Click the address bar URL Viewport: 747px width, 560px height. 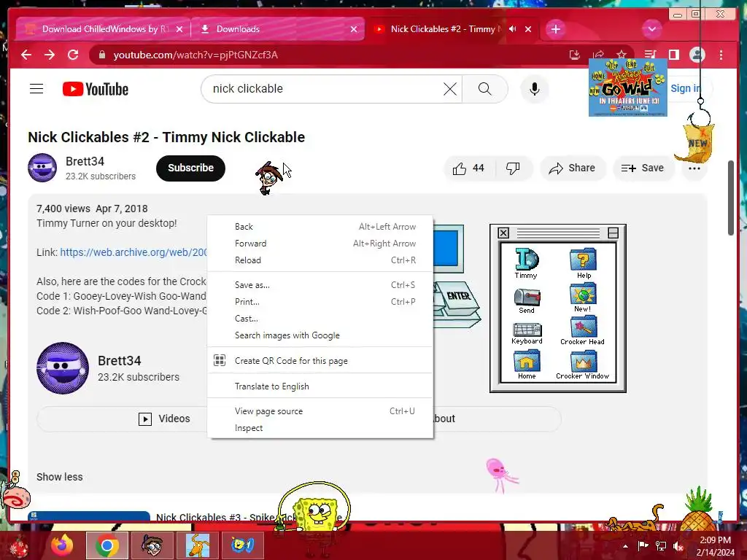(x=196, y=55)
